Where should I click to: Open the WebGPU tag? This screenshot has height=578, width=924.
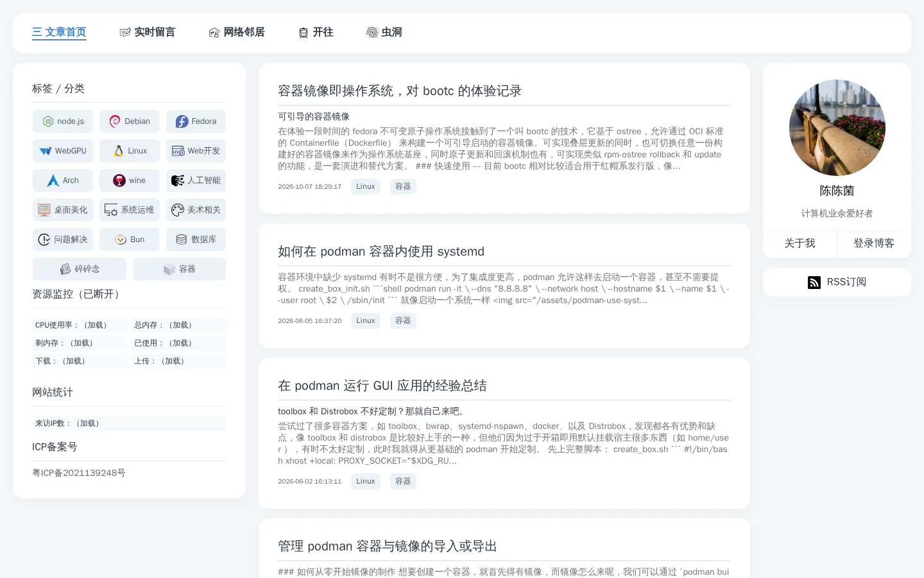point(63,151)
